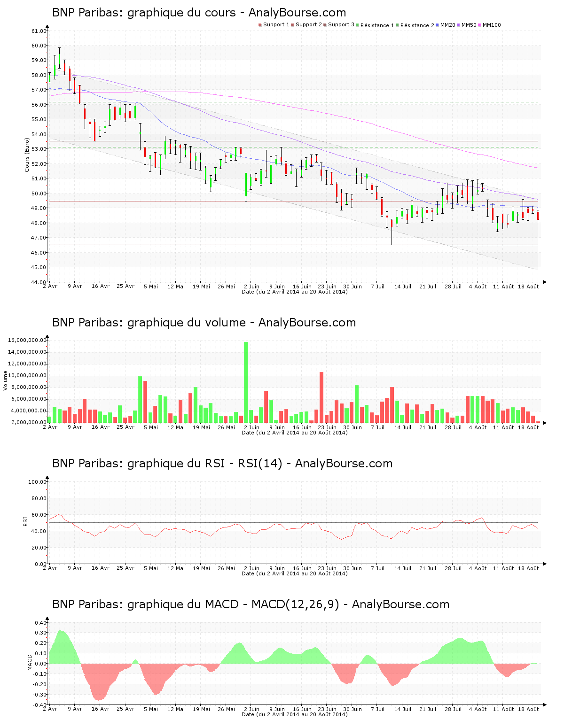564x728 pixels.
Task: Click the 61.00 price axis value
Action: pyautogui.click(x=39, y=31)
